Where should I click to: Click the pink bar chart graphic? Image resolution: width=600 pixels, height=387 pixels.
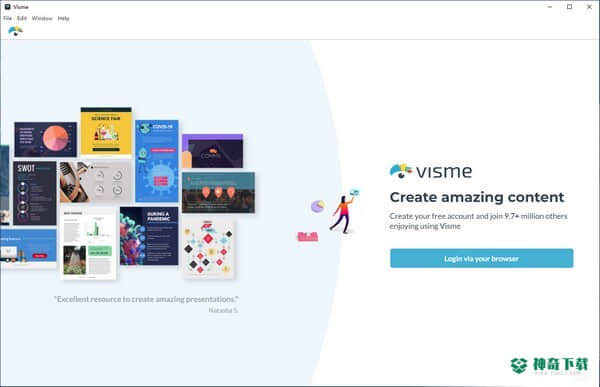pyautogui.click(x=308, y=237)
